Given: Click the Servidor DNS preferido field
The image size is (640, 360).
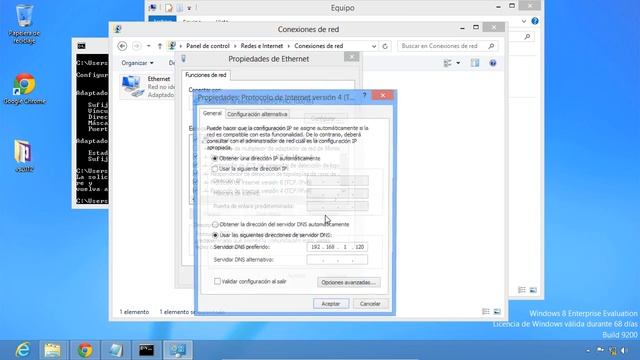Looking at the screenshot, I should [x=337, y=247].
